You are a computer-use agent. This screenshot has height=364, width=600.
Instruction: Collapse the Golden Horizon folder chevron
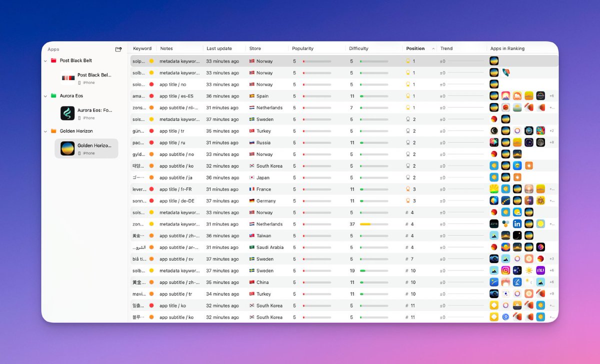[x=45, y=131]
